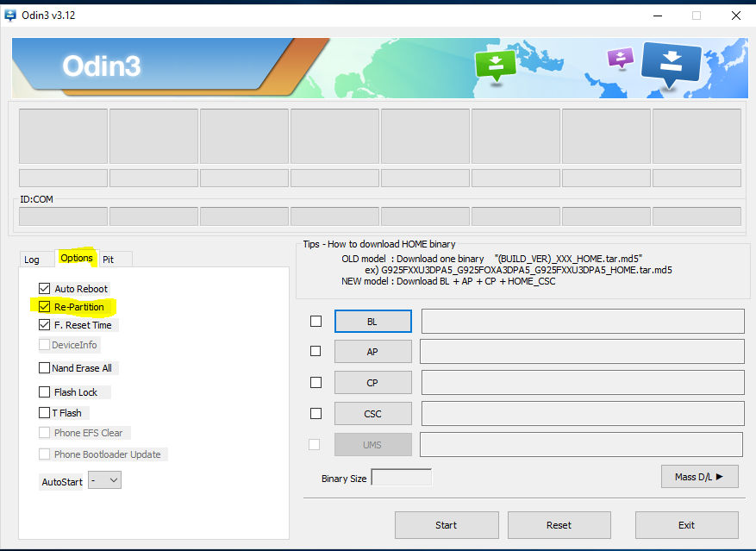Image resolution: width=756 pixels, height=551 pixels.
Task: Tick the T Flash checkbox
Action: pyautogui.click(x=45, y=413)
